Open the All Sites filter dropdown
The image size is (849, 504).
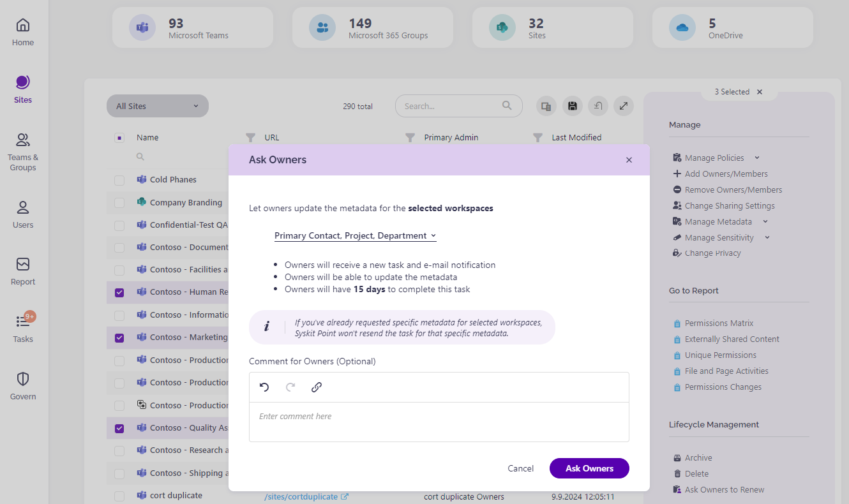157,105
